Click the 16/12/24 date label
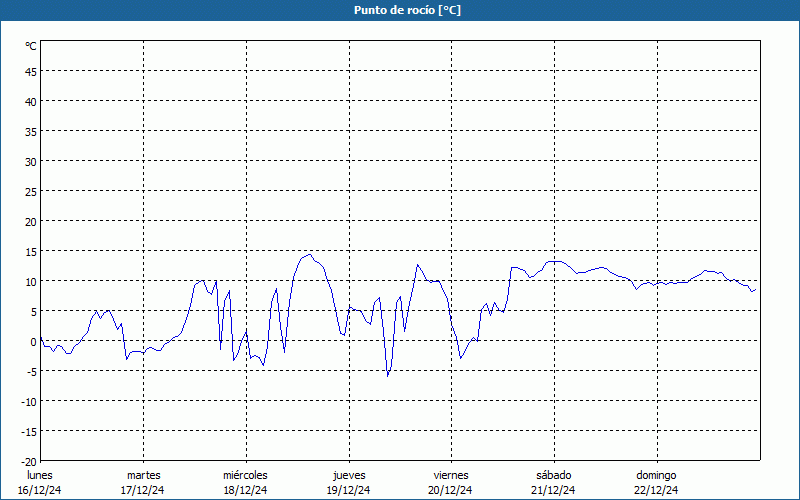The image size is (800, 500). point(39,490)
